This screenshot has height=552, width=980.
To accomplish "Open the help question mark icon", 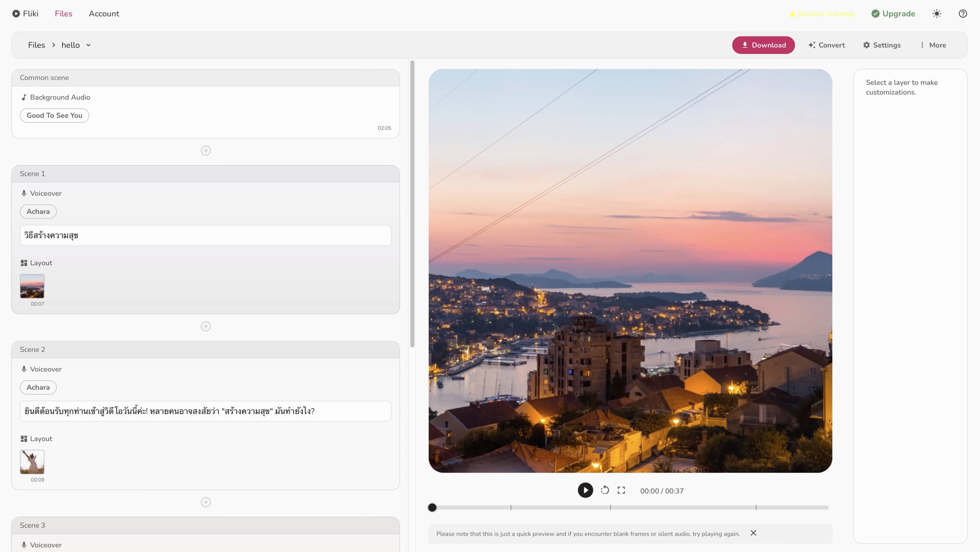I will tap(962, 14).
